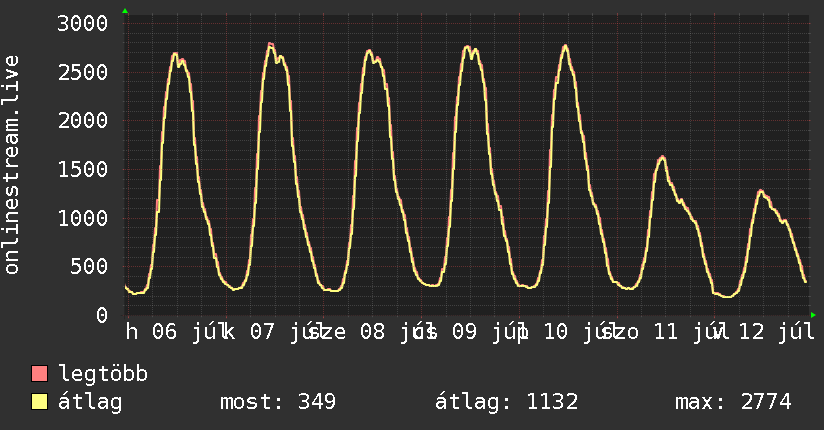824x430 pixels.
Task: Click the 1000 y-axis label
Action: click(83, 218)
